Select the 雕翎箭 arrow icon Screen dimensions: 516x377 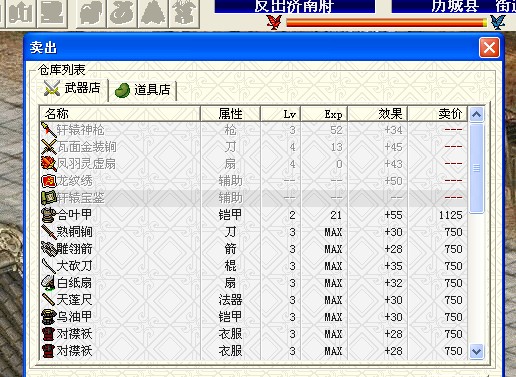point(49,249)
